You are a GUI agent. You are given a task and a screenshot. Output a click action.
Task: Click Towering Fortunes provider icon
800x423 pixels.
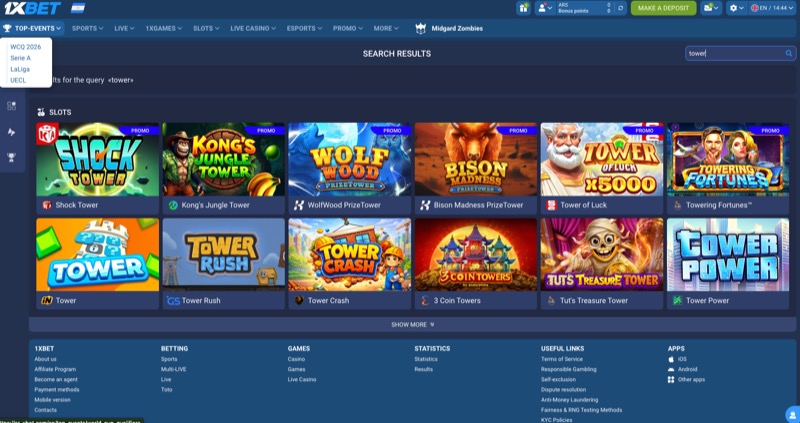tap(677, 205)
